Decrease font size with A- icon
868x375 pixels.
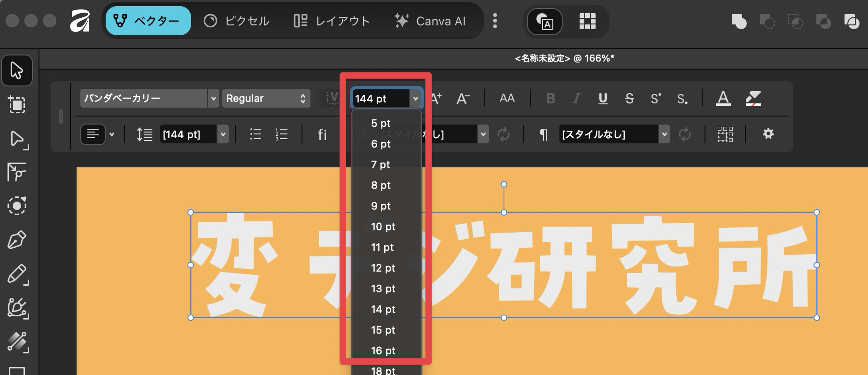463,98
